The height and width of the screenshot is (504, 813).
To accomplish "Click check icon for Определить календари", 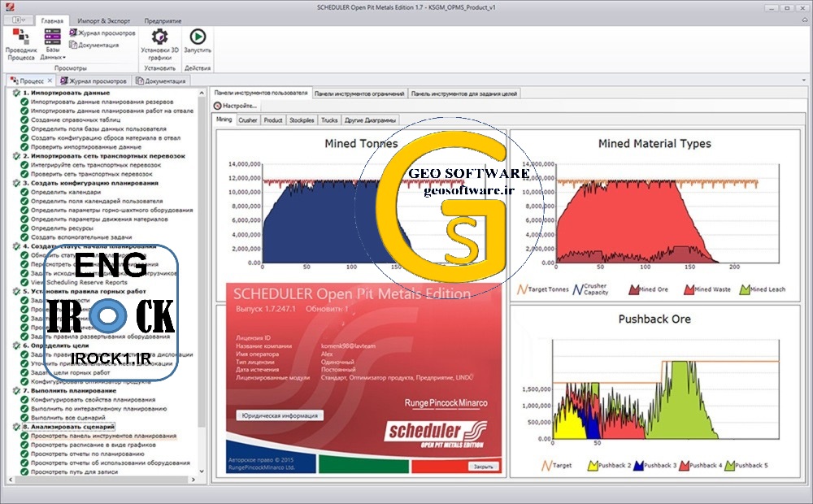I will tap(24, 193).
